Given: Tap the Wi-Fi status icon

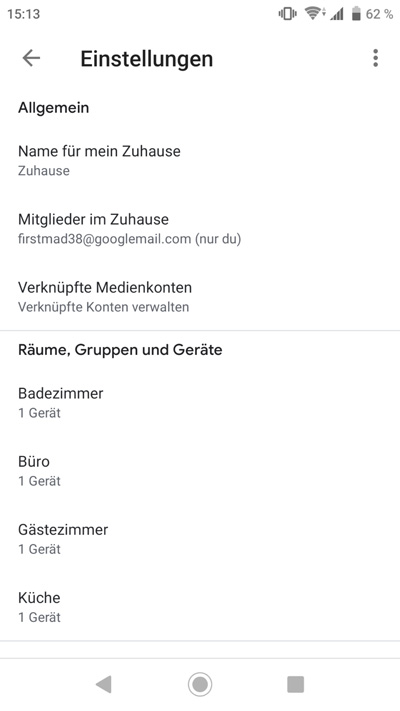Looking at the screenshot, I should 315,14.
